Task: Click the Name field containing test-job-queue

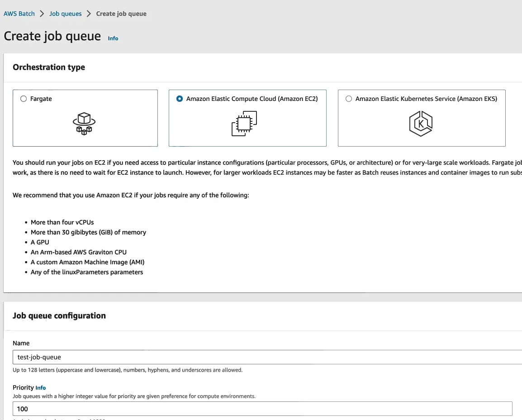Action: click(267, 357)
